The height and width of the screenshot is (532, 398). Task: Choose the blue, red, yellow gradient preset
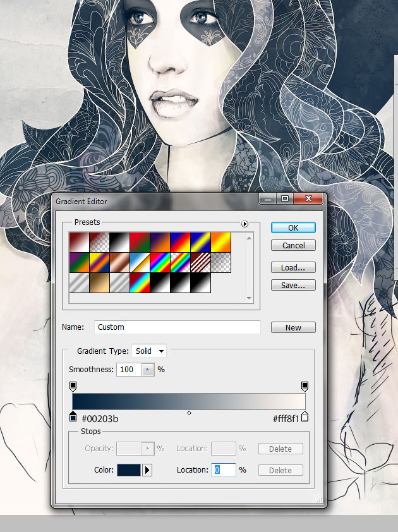tap(180, 242)
